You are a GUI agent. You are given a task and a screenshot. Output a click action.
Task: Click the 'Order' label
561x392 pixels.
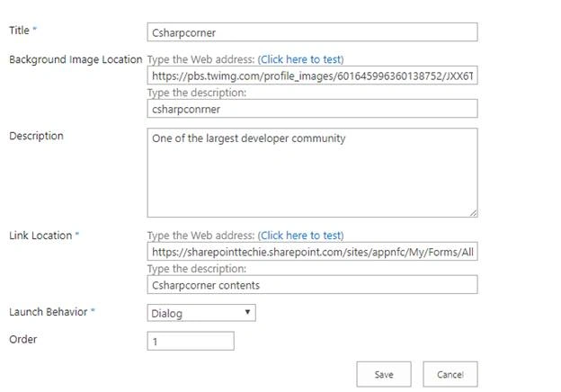tap(22, 340)
